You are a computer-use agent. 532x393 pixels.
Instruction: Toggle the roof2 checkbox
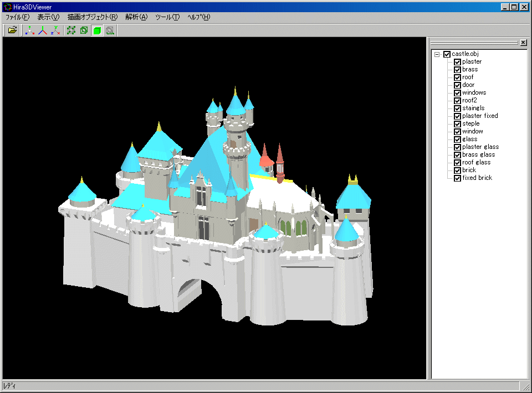(x=457, y=101)
